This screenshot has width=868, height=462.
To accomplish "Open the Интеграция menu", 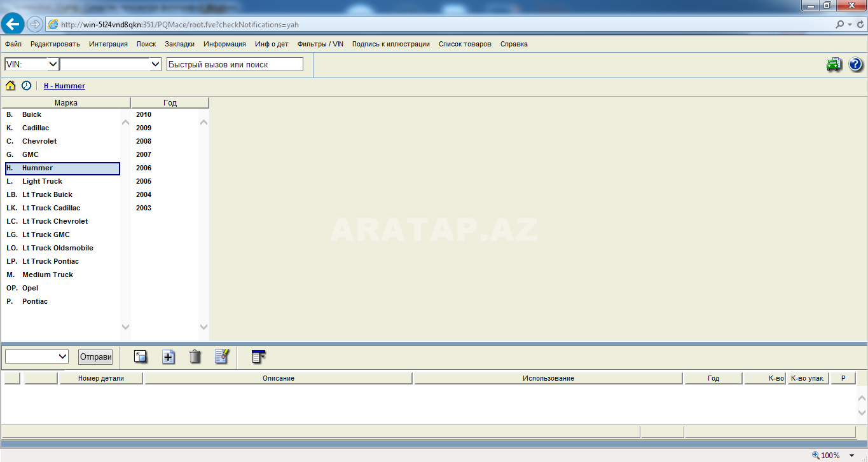I will click(x=108, y=44).
